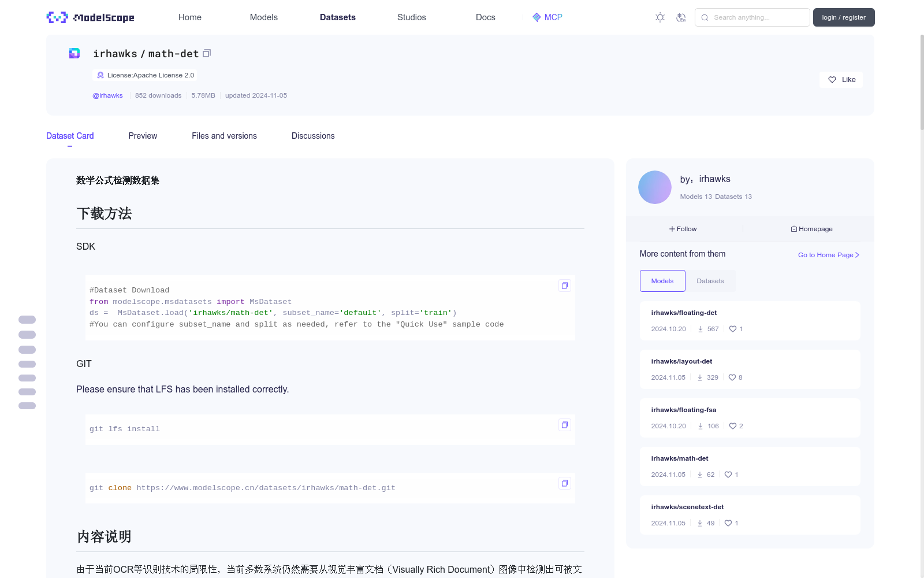This screenshot has width=924, height=578.
Task: Follow the irhawks author
Action: point(683,229)
